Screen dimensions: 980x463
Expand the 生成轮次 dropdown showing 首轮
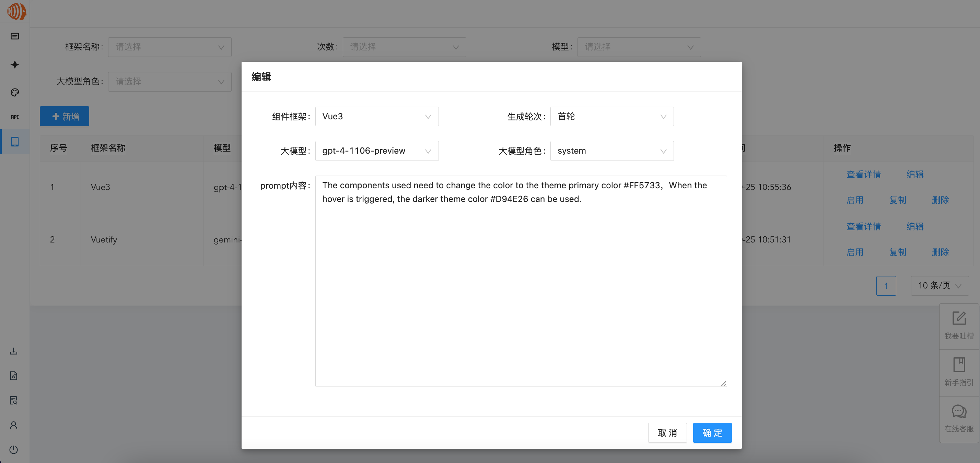[x=612, y=116]
